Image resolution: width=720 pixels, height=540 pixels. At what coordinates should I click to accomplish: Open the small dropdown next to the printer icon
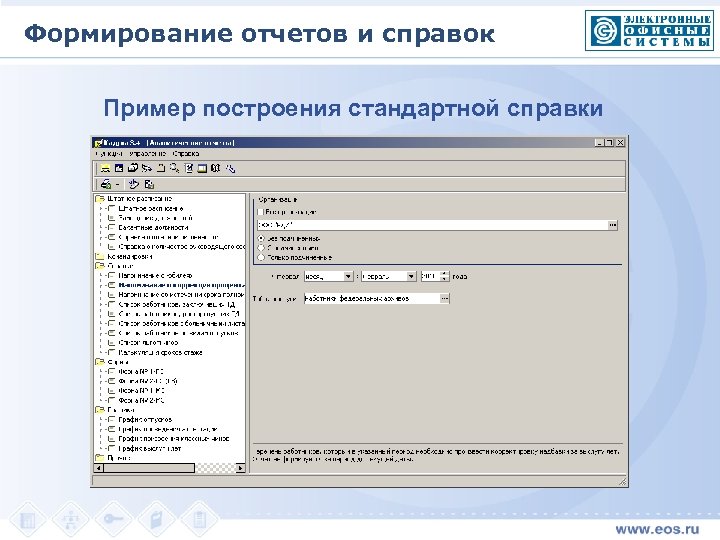(118, 184)
